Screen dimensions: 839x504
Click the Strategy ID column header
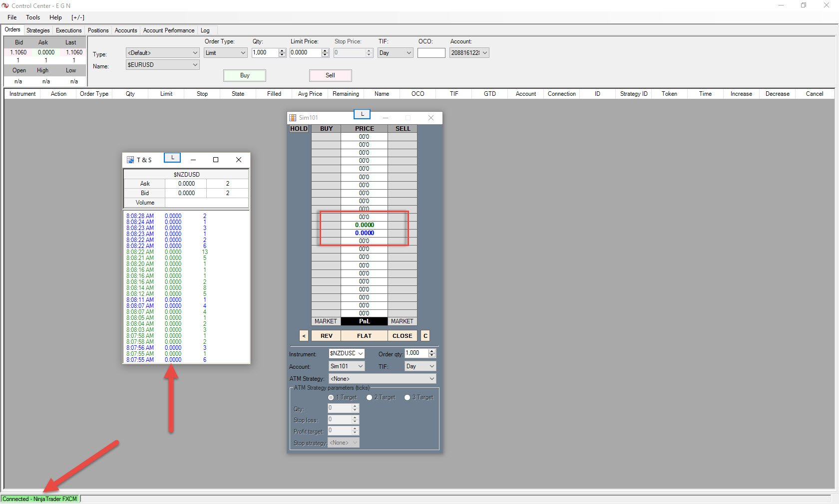634,94
